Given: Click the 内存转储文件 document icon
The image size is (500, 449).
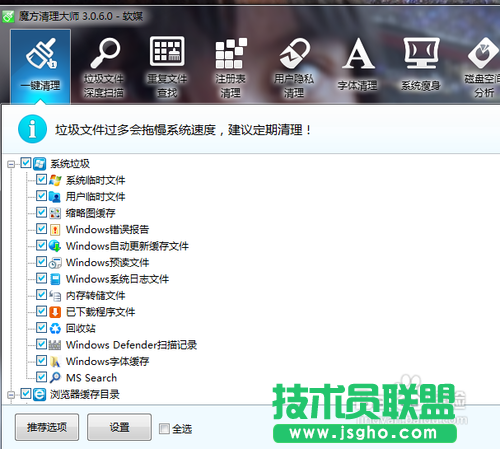Looking at the screenshot, I should coord(55,295).
